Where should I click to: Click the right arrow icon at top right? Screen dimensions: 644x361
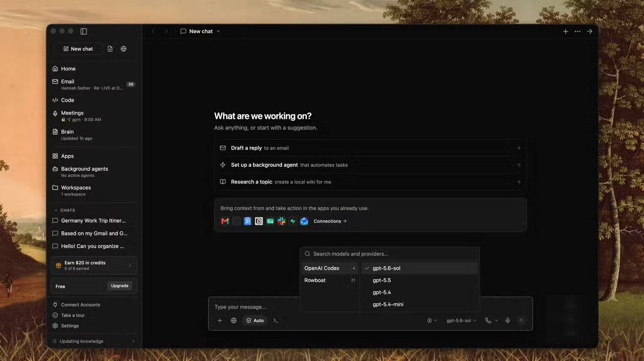click(x=589, y=31)
